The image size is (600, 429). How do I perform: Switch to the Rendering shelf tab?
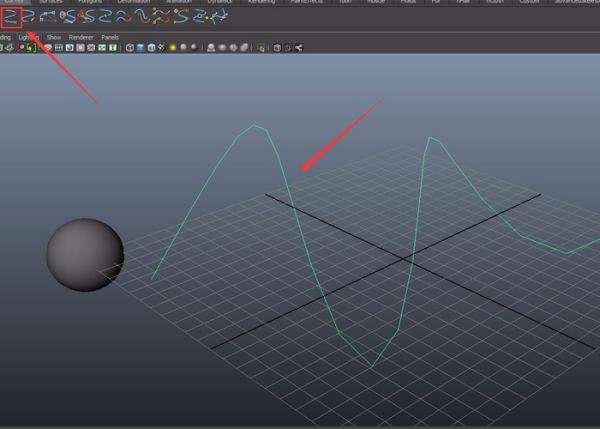[x=261, y=2]
